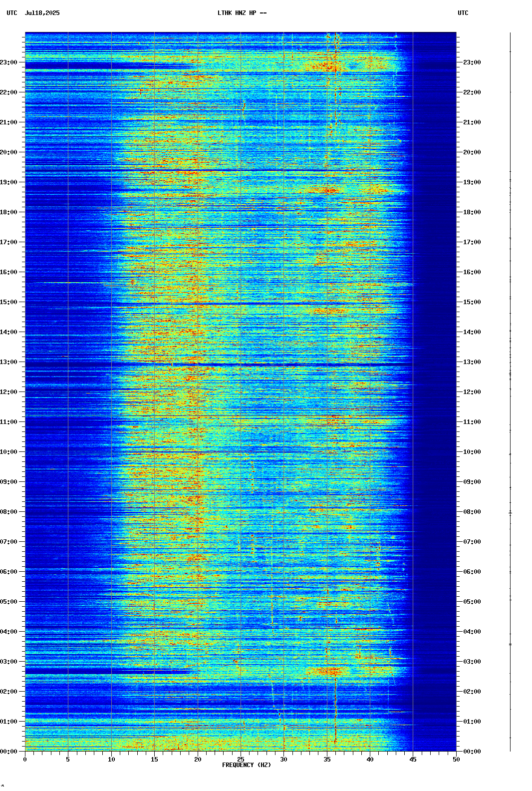Click 10:00 on the right time axis
This screenshot has height=791, width=532.
pos(472,452)
